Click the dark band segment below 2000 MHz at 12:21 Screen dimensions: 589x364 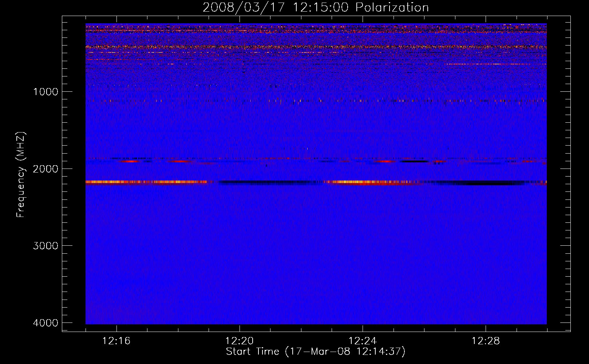(270, 182)
